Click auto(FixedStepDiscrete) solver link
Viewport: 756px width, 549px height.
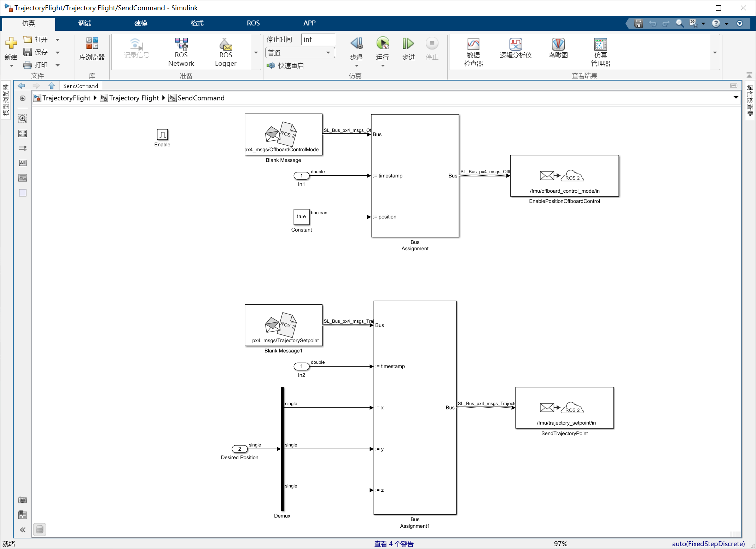(708, 544)
